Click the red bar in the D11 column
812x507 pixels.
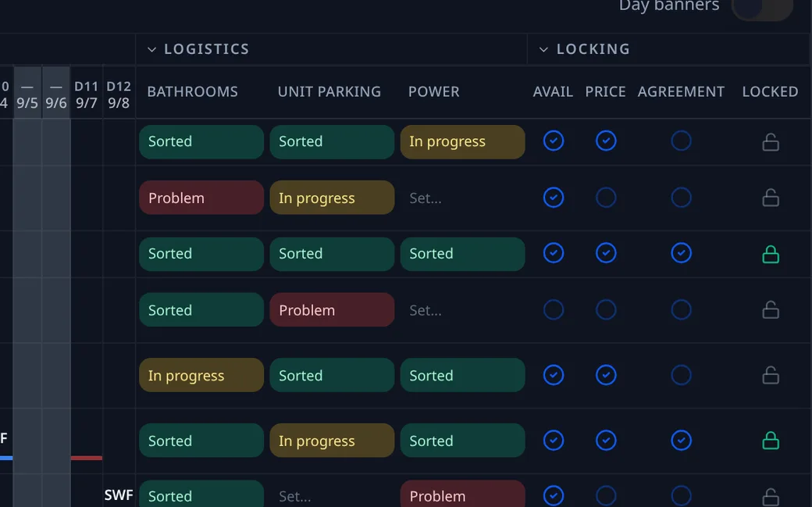tap(87, 458)
